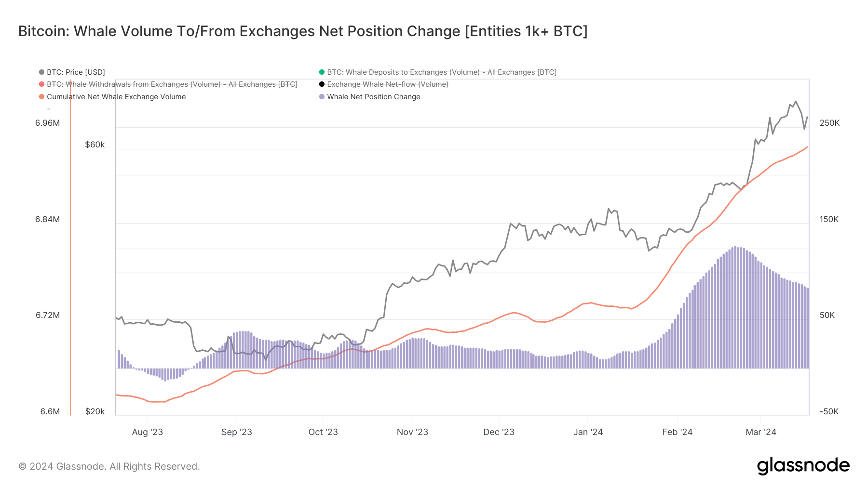Show Exchange Whale Net-flow (Volume) series
This screenshot has width=868, height=488.
(384, 84)
